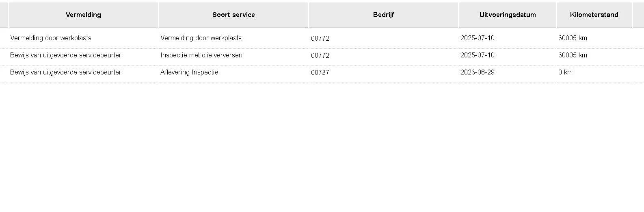Select date 2025-07-10 in first row
The image size is (644, 212).
[x=478, y=38]
